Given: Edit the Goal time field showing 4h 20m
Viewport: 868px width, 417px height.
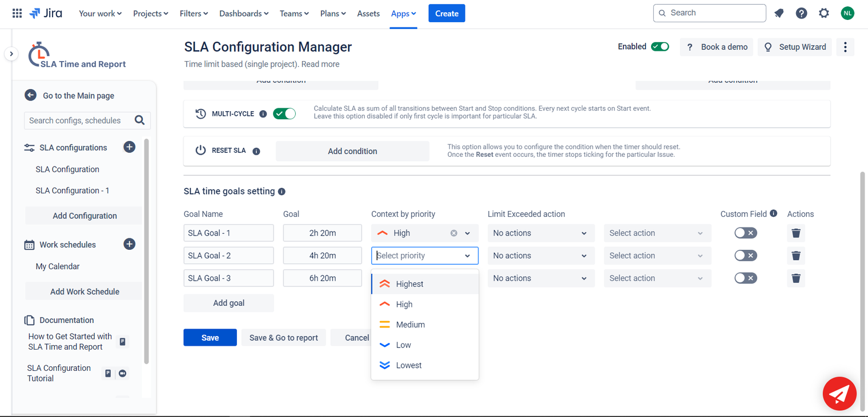Looking at the screenshot, I should pos(322,255).
